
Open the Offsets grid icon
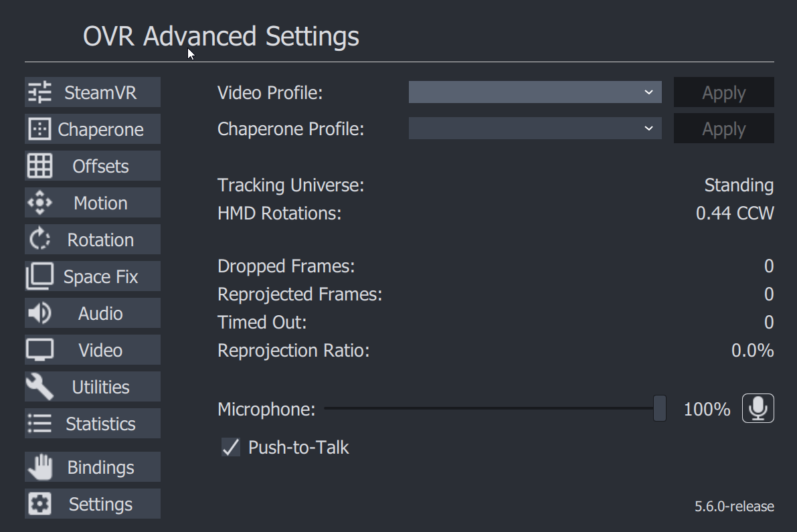point(39,166)
